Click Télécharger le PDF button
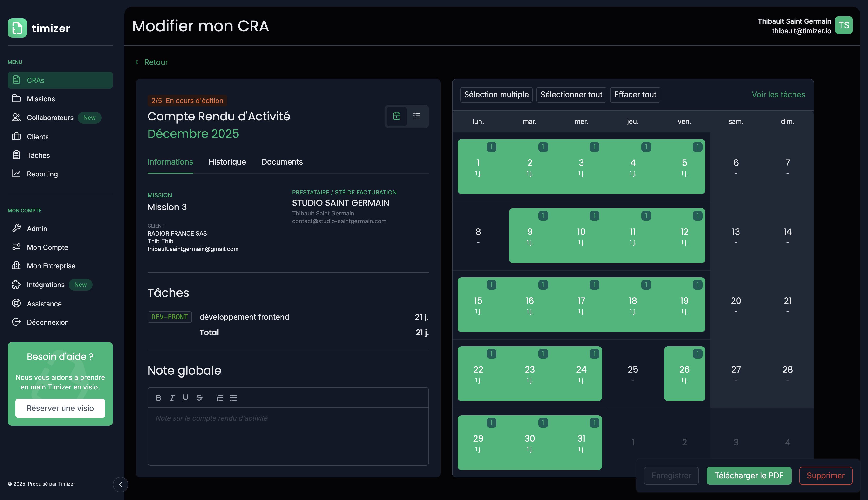This screenshot has width=868, height=500. point(749,475)
